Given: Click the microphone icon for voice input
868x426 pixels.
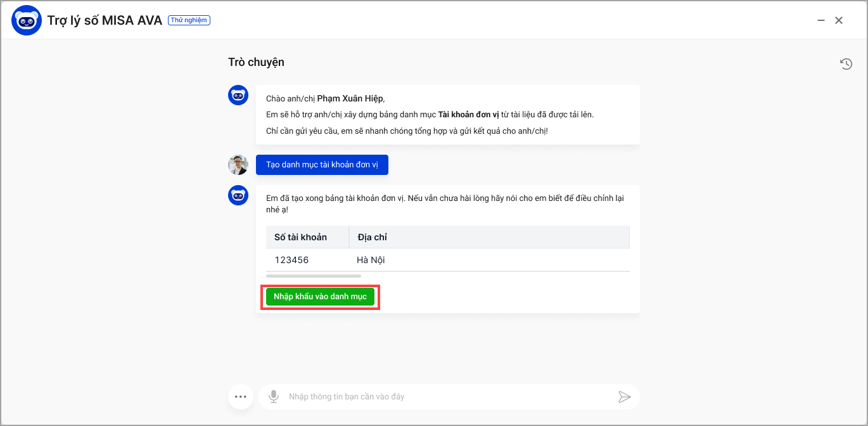Looking at the screenshot, I should [274, 397].
